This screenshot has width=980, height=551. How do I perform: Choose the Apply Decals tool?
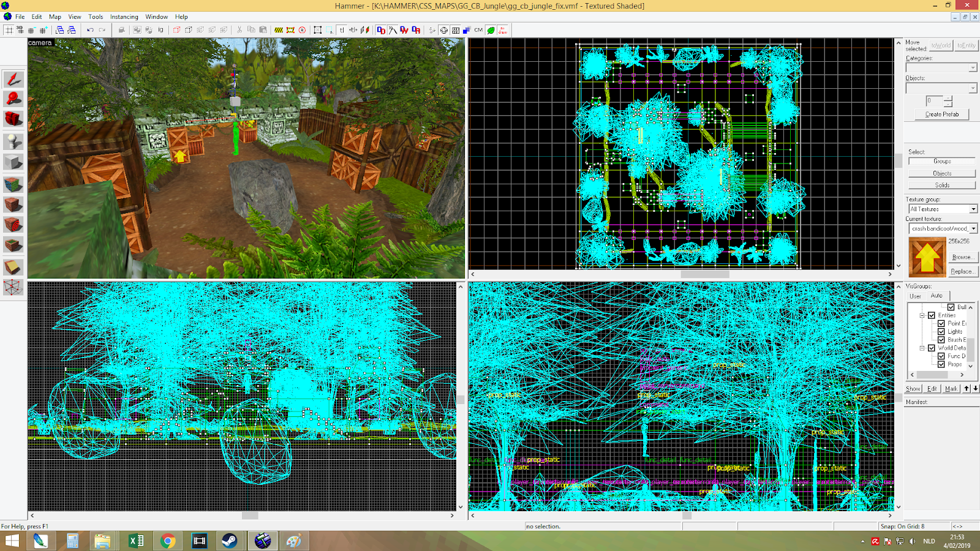pyautogui.click(x=13, y=225)
